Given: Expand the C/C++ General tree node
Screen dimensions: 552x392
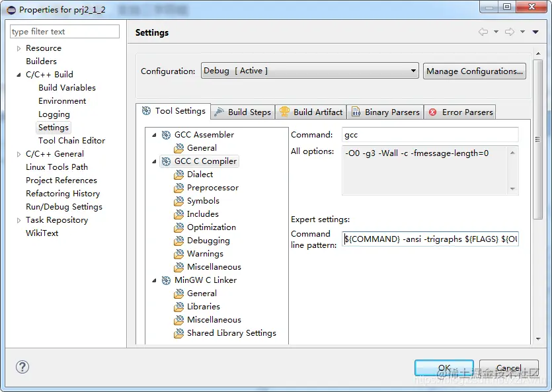Looking at the screenshot, I should [x=19, y=154].
